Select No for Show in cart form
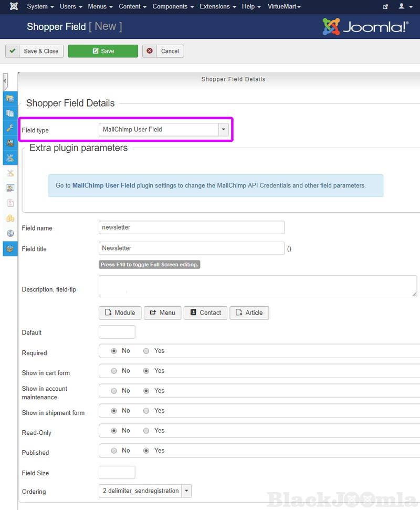This screenshot has height=510, width=420. tap(114, 371)
